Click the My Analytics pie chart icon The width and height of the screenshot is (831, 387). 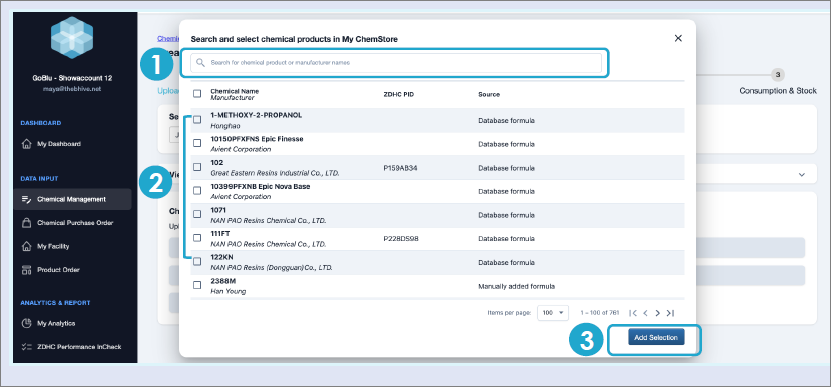pyautogui.click(x=26, y=323)
